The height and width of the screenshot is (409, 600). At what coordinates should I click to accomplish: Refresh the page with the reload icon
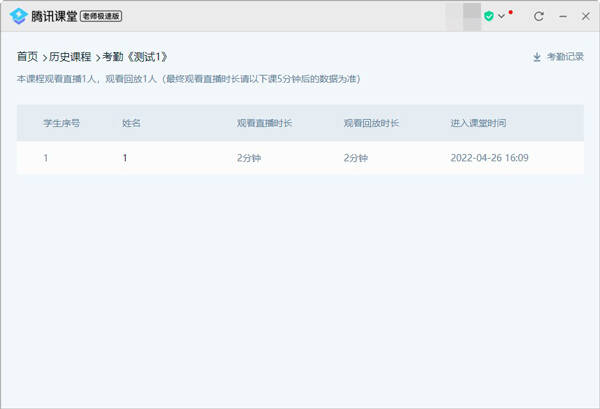tap(539, 16)
